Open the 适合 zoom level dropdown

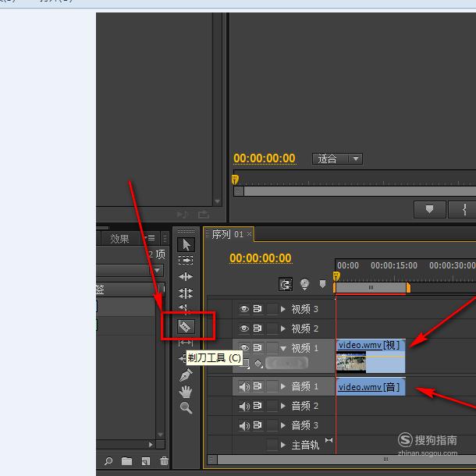(337, 158)
